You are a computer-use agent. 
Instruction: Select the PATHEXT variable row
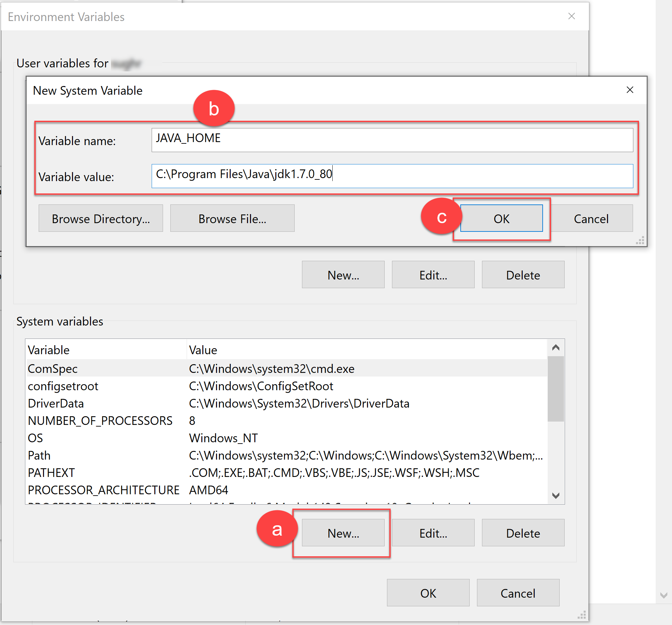click(286, 473)
